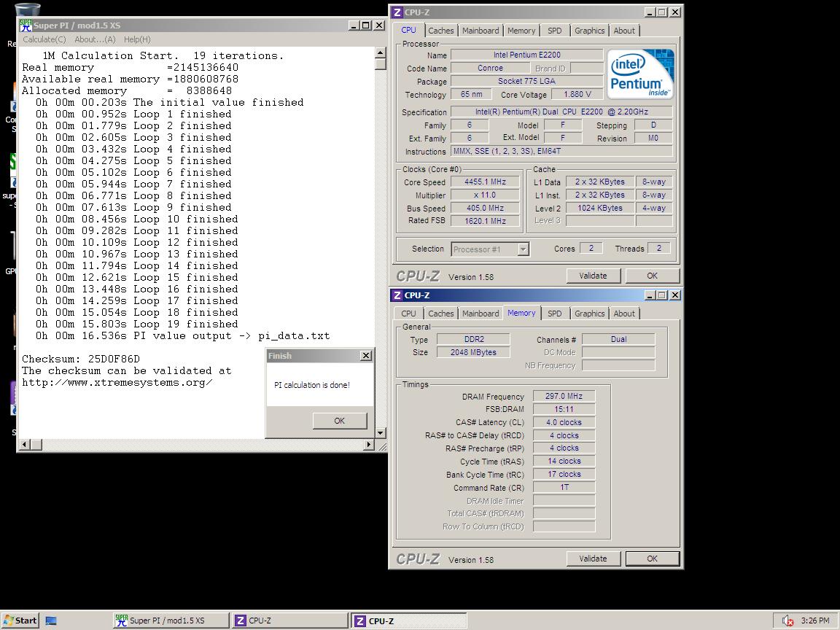Switch to first CPU-Z taskbar button
This screenshot has width=840, height=630.
coord(290,621)
